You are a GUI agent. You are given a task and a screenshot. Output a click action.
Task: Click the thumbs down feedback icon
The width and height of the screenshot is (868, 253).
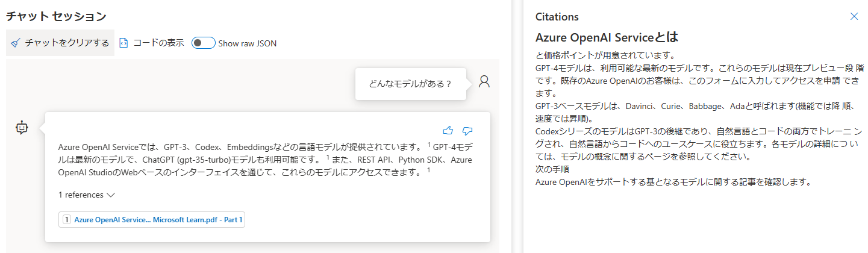coord(467,130)
